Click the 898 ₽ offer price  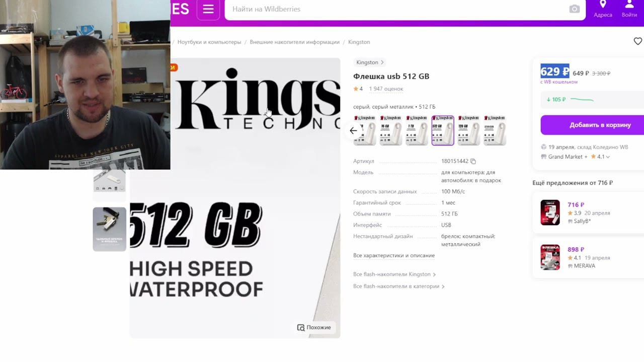tap(576, 249)
